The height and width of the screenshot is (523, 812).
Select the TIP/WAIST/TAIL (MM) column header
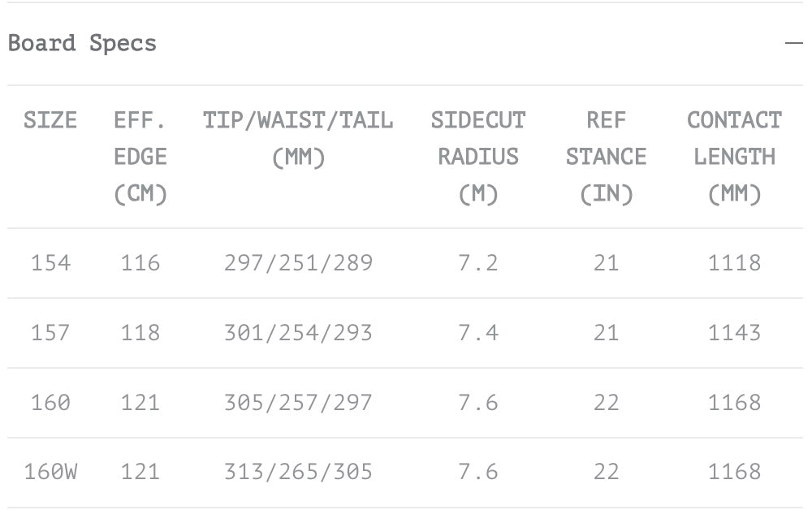pos(298,138)
